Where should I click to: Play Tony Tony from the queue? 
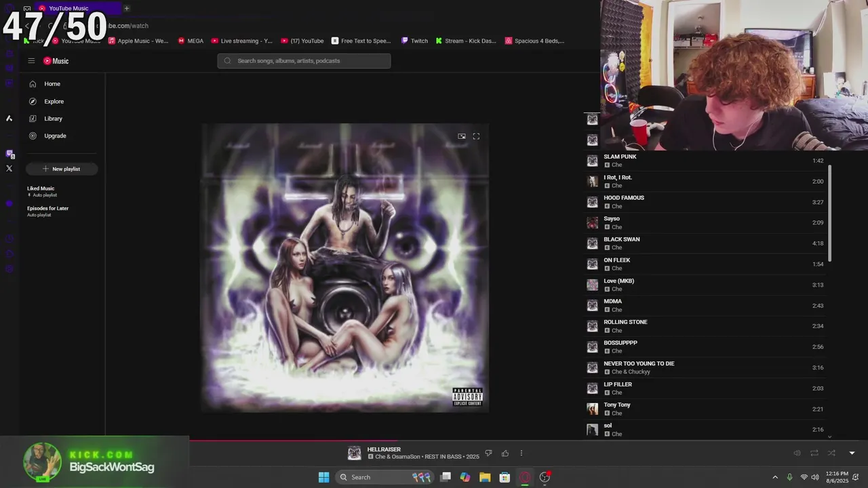(705, 409)
